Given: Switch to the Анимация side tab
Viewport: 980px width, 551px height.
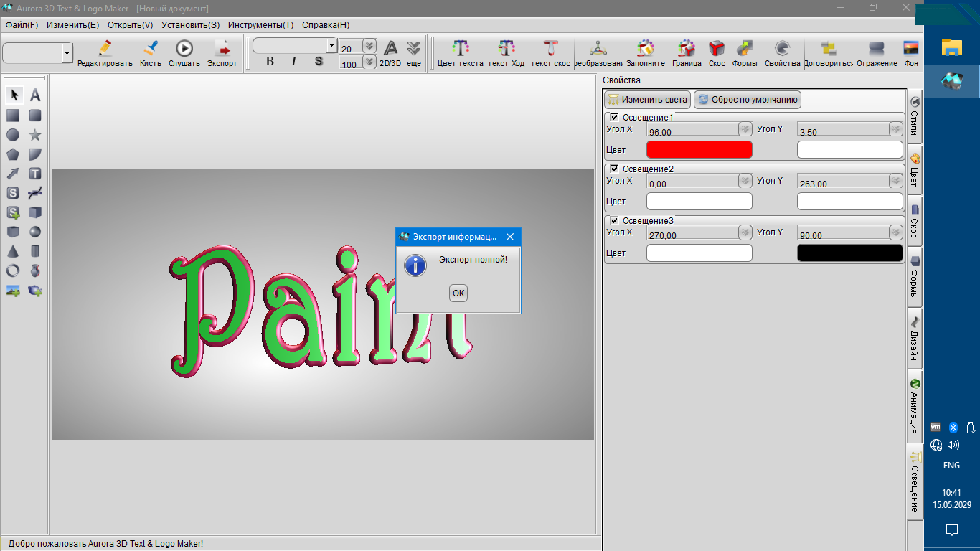Looking at the screenshot, I should (915, 405).
